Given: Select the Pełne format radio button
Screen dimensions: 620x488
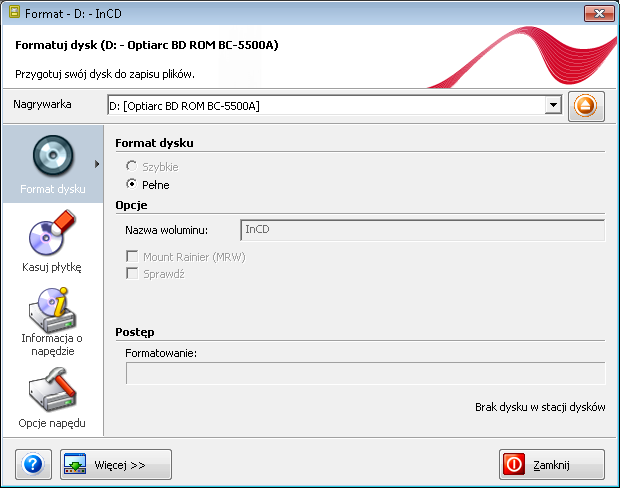Looking at the screenshot, I should pyautogui.click(x=132, y=184).
